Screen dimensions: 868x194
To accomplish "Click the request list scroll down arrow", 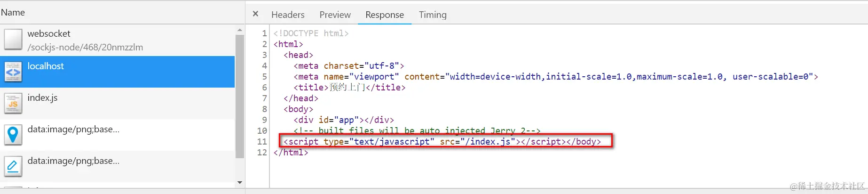I will (240, 182).
